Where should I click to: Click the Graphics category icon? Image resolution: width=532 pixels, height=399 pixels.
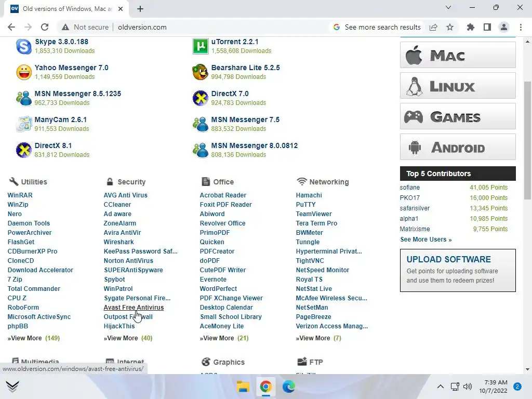(x=206, y=362)
